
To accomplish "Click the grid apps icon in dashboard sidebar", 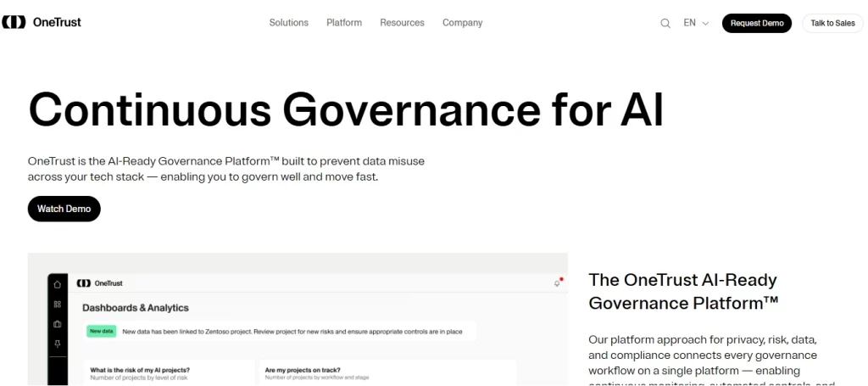I will (58, 304).
